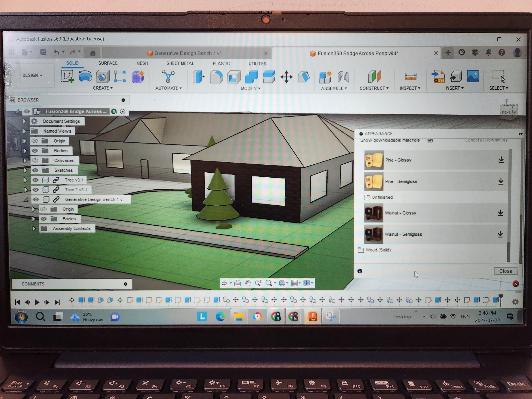Open the Generative Design Bench 1 v1 document tab
The height and width of the screenshot is (399, 532).
click(x=188, y=53)
